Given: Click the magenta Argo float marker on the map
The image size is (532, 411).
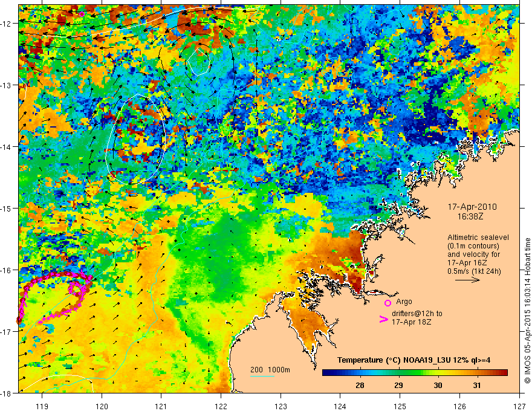Looking at the screenshot, I should click(x=82, y=14).
